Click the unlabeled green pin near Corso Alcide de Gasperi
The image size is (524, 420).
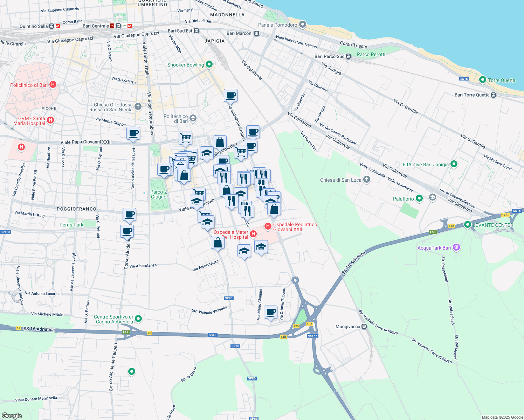132,371
